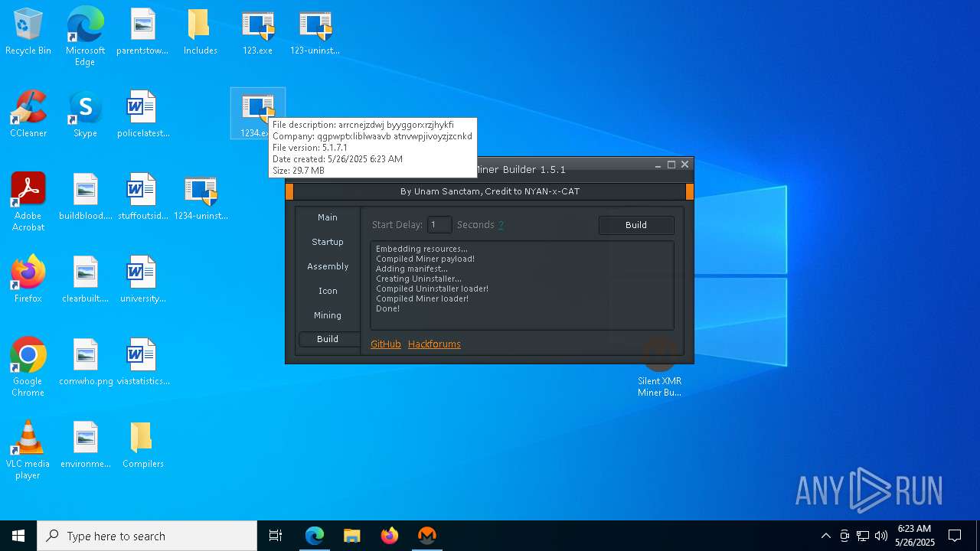This screenshot has height=551, width=980.
Task: Maximize the Miner Builder window
Action: pyautogui.click(x=671, y=165)
